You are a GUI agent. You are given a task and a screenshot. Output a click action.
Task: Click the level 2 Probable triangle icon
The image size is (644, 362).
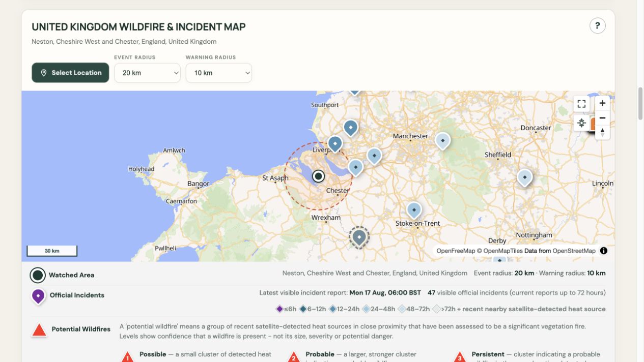click(x=293, y=357)
